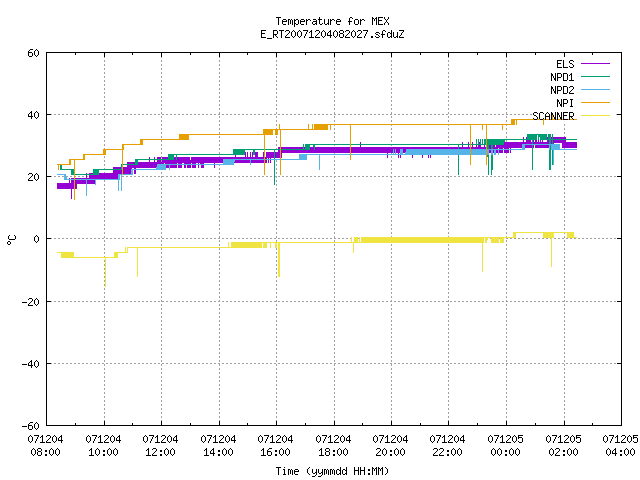
Task: Click the filename 'E_RT20071204082027.sfduZ' subtitle
Action: [332, 34]
